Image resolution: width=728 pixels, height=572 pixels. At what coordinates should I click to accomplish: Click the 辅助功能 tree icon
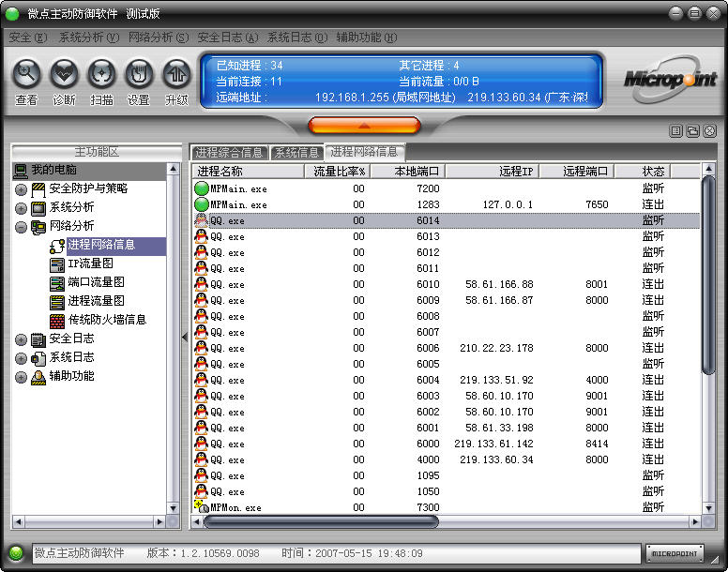click(x=38, y=377)
